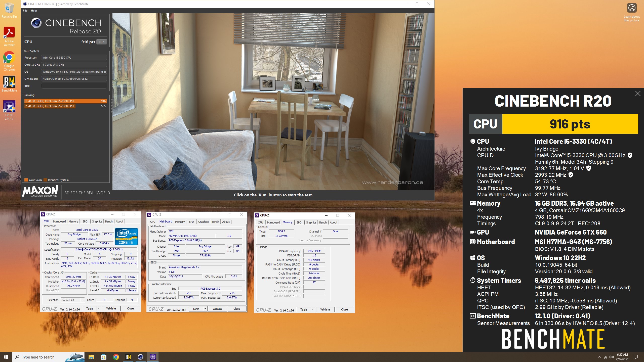Open Google Chrome desktop shortcut
The width and height of the screenshot is (644, 362).
tap(9, 61)
